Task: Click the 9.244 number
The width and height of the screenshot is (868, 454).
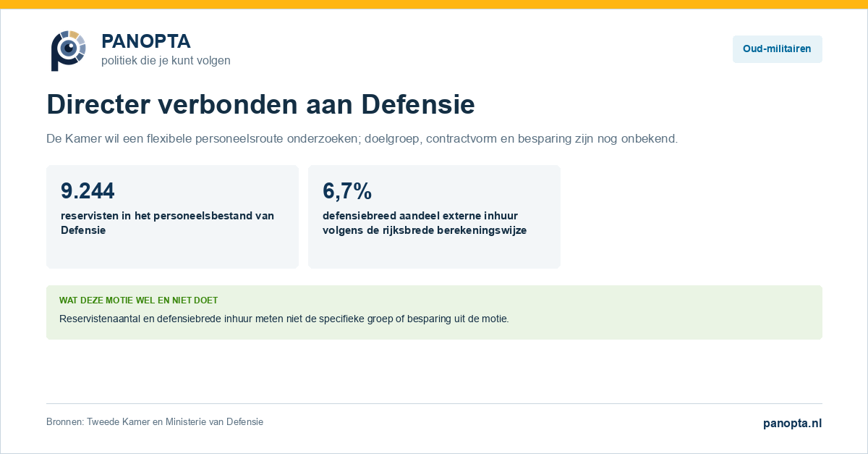Action: click(88, 190)
